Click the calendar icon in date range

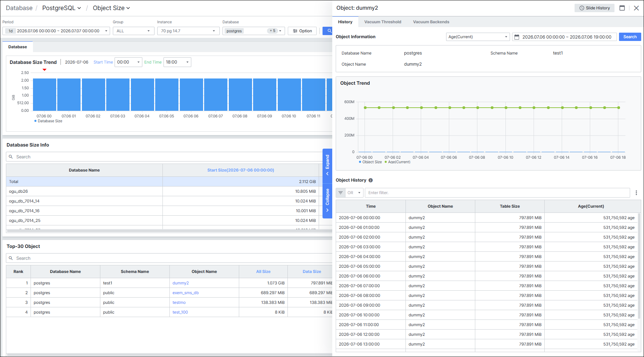(x=517, y=37)
